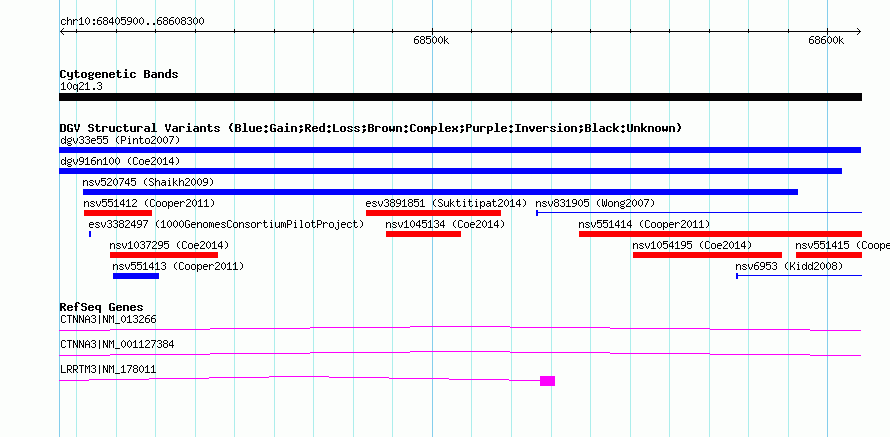
Task: Select the blue nsv520745 variant bar
Action: 440,192
